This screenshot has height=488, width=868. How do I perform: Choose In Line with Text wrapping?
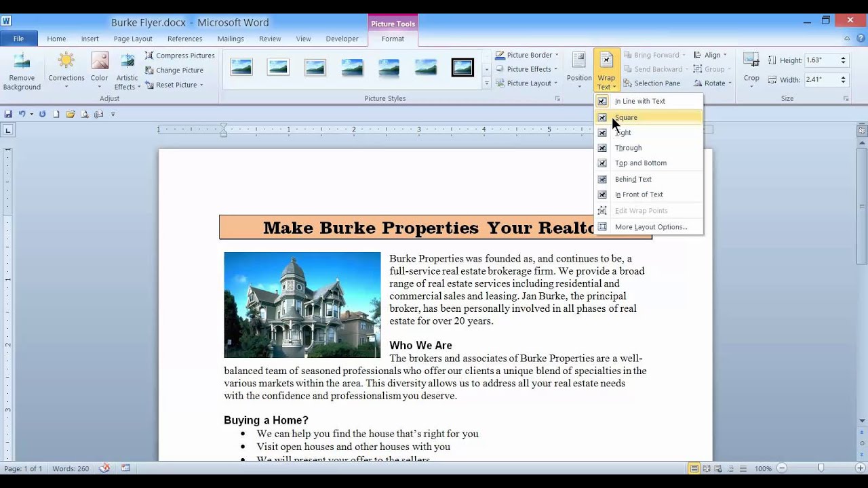click(648, 101)
